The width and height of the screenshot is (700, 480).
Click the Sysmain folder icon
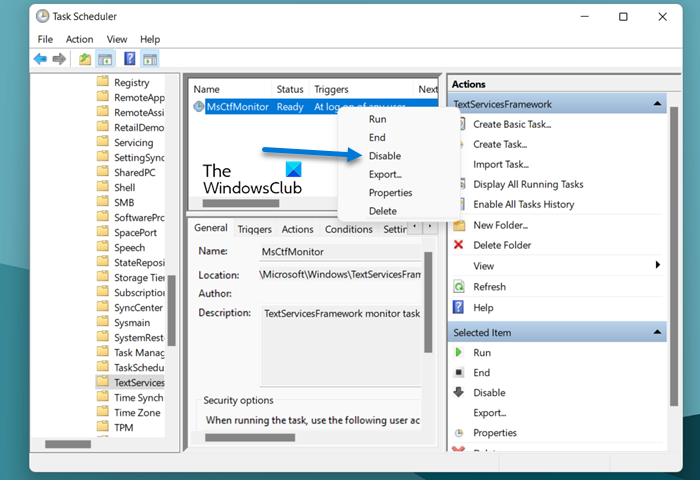103,321
